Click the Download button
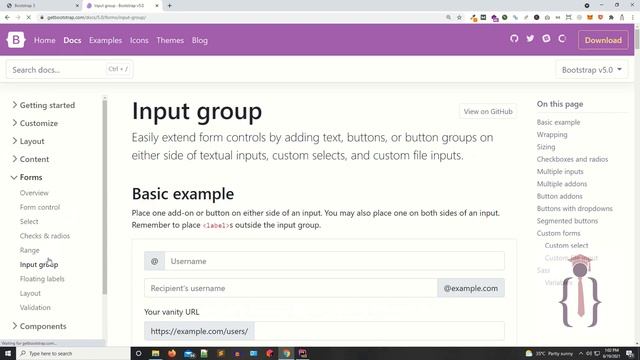640x360 pixels. tap(603, 40)
